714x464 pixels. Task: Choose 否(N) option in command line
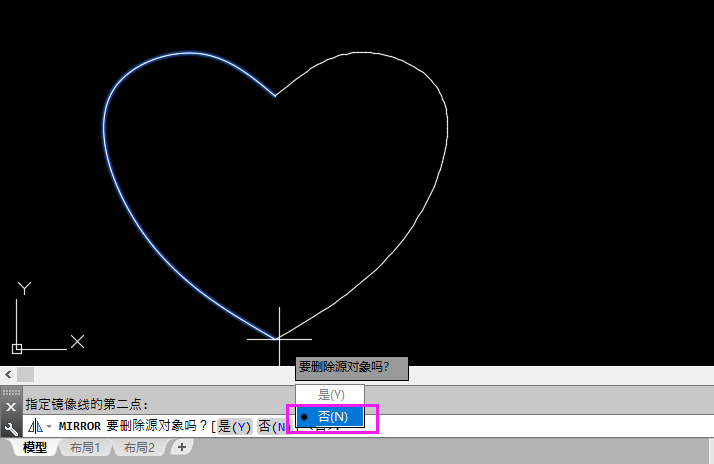coord(273,427)
